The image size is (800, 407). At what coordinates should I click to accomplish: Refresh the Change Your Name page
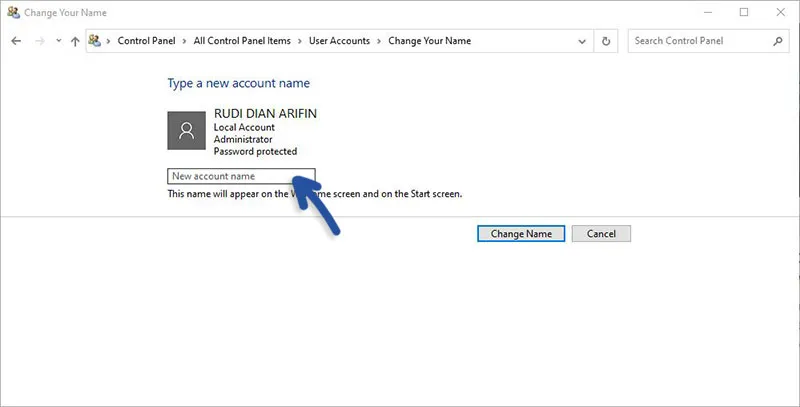(606, 41)
